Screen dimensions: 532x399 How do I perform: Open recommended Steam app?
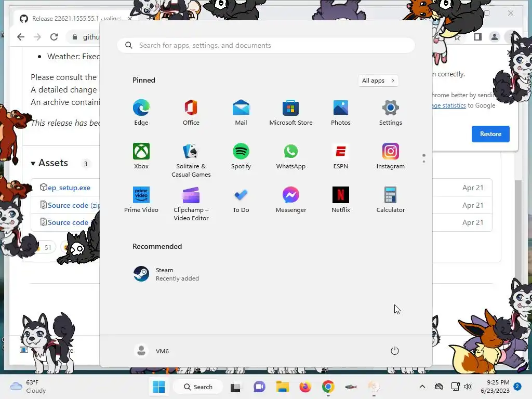point(166,274)
